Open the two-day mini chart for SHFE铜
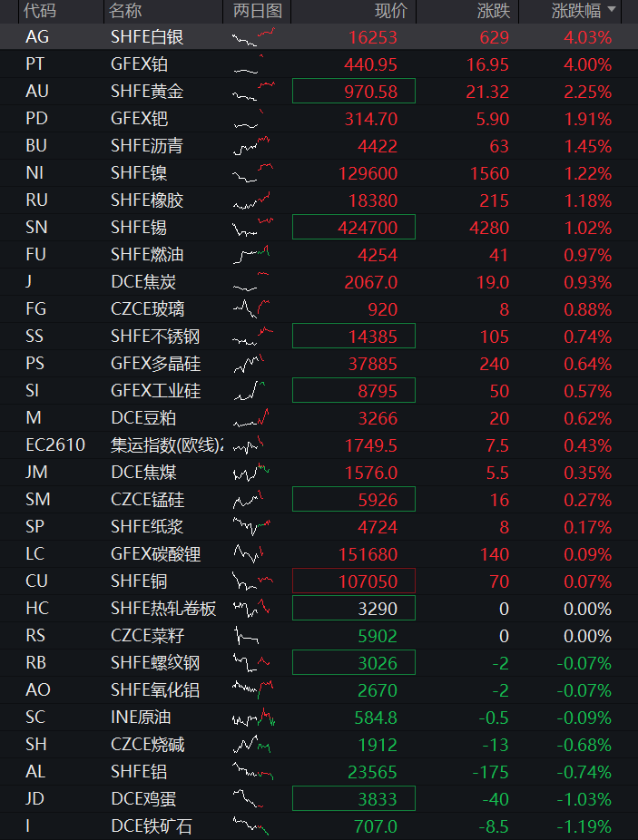Viewport: 638px width, 840px height. point(253,581)
